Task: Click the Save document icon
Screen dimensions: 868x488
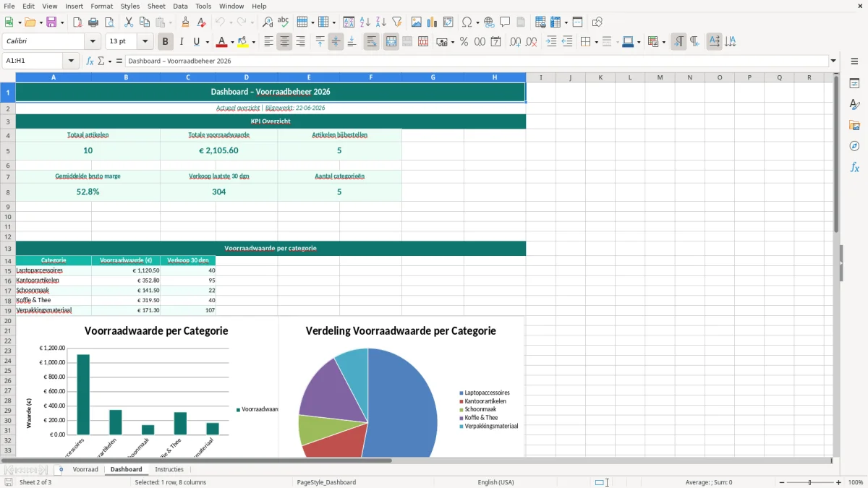Action: pyautogui.click(x=51, y=22)
